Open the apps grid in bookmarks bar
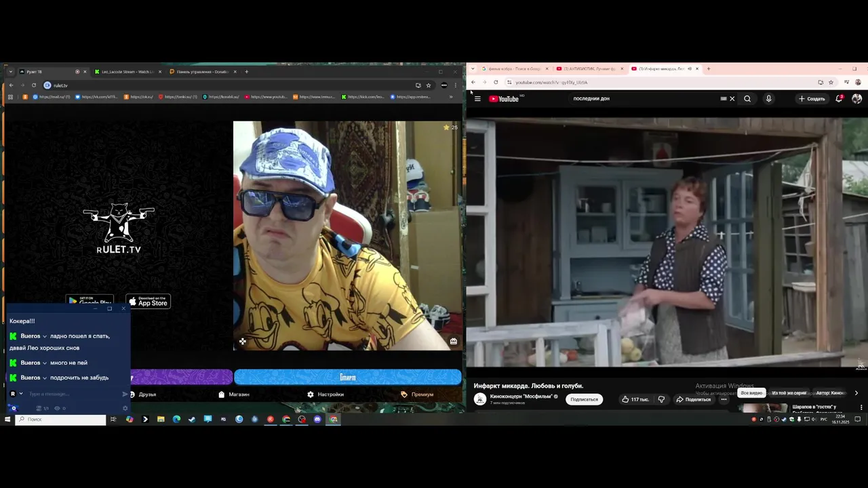 [x=10, y=97]
